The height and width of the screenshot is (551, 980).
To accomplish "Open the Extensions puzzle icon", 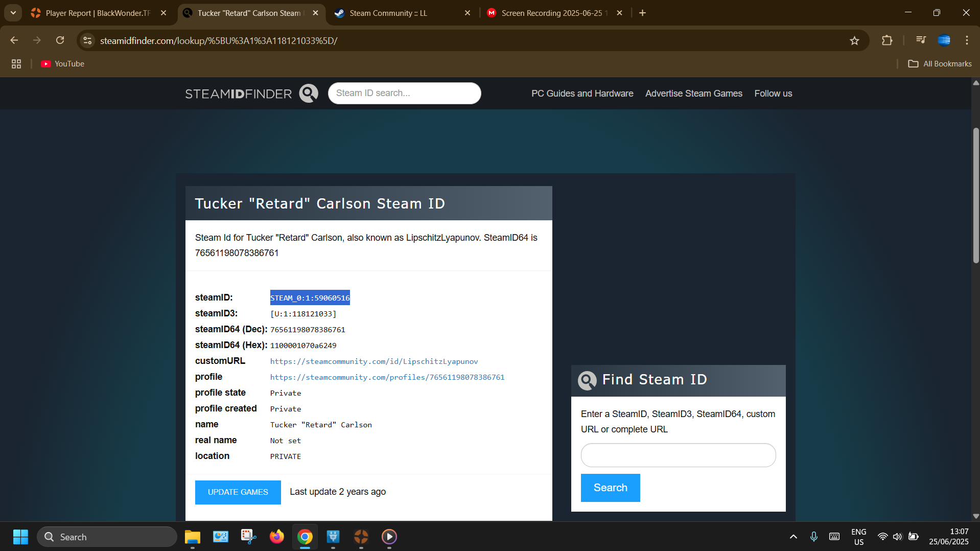I will tap(887, 40).
